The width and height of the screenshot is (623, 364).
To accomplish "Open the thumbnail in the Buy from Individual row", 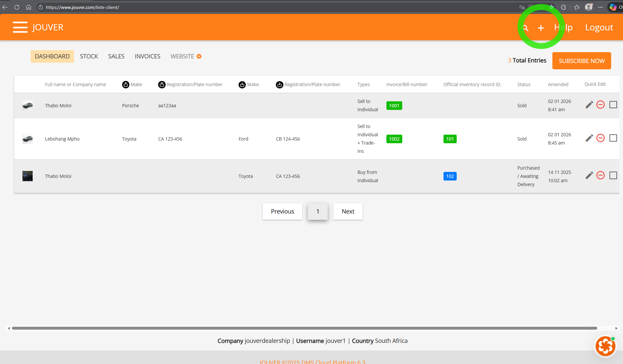I will 27,176.
